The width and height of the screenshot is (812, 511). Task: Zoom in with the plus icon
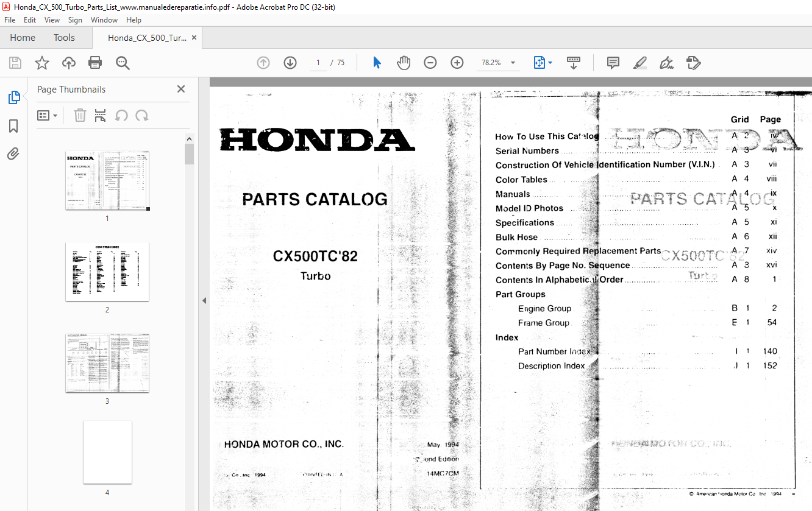pyautogui.click(x=457, y=63)
